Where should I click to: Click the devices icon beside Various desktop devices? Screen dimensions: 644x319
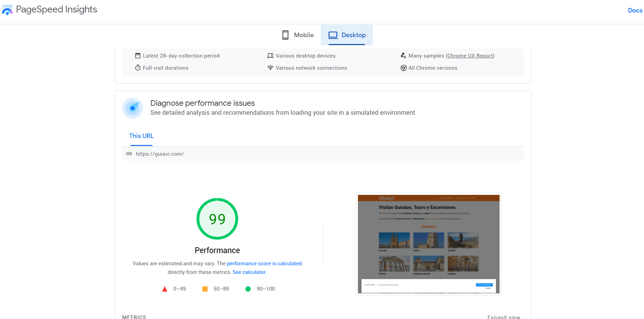[x=270, y=55]
